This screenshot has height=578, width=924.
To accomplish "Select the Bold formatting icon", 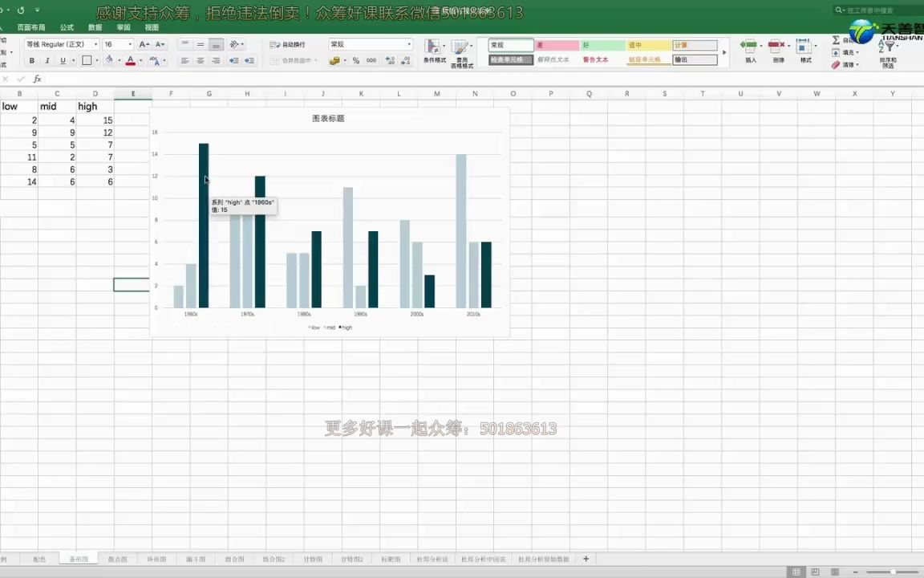I will tap(32, 60).
